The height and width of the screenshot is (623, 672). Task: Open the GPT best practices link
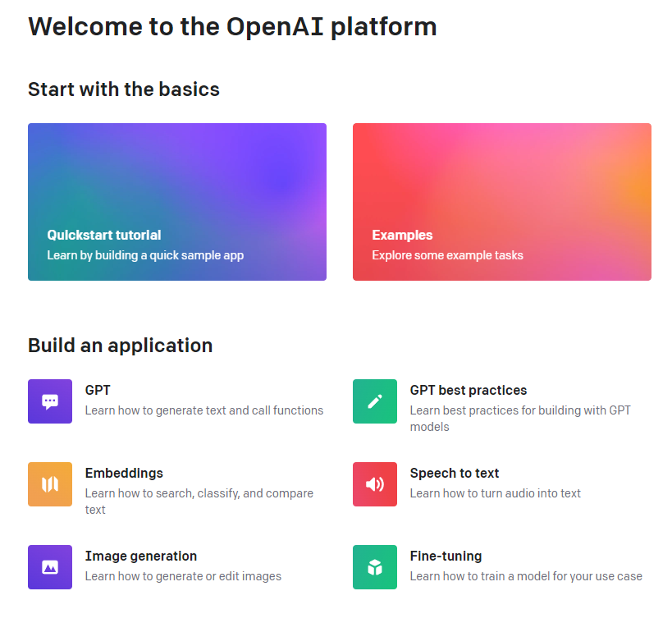pos(469,390)
